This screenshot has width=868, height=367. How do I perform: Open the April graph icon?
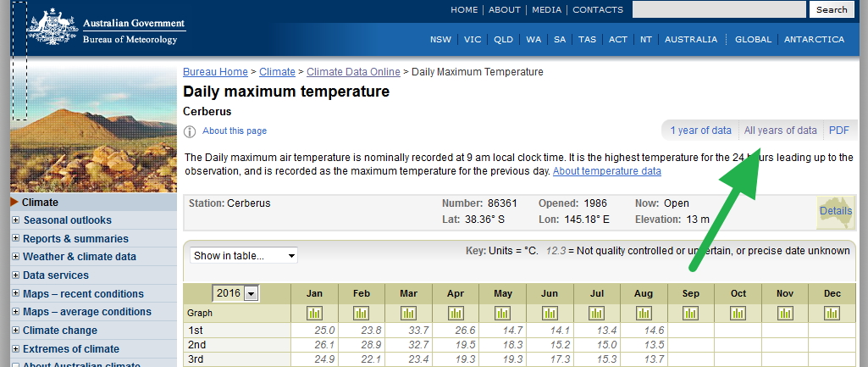click(x=456, y=314)
